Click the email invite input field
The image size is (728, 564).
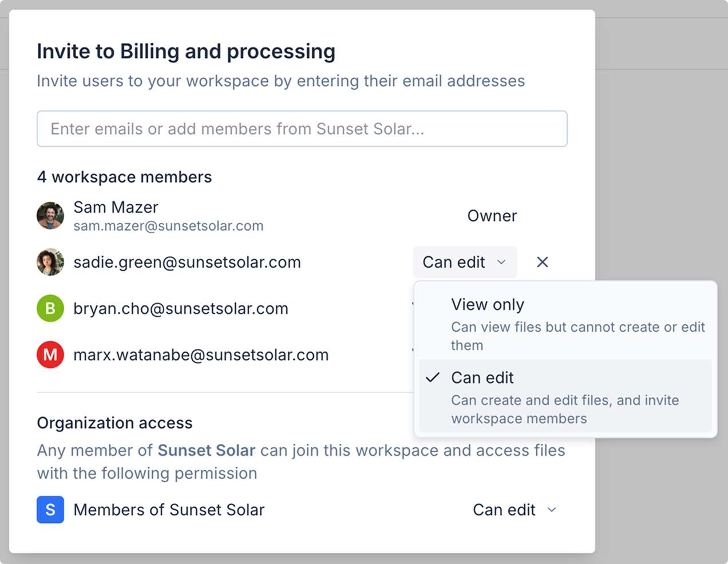click(x=302, y=129)
